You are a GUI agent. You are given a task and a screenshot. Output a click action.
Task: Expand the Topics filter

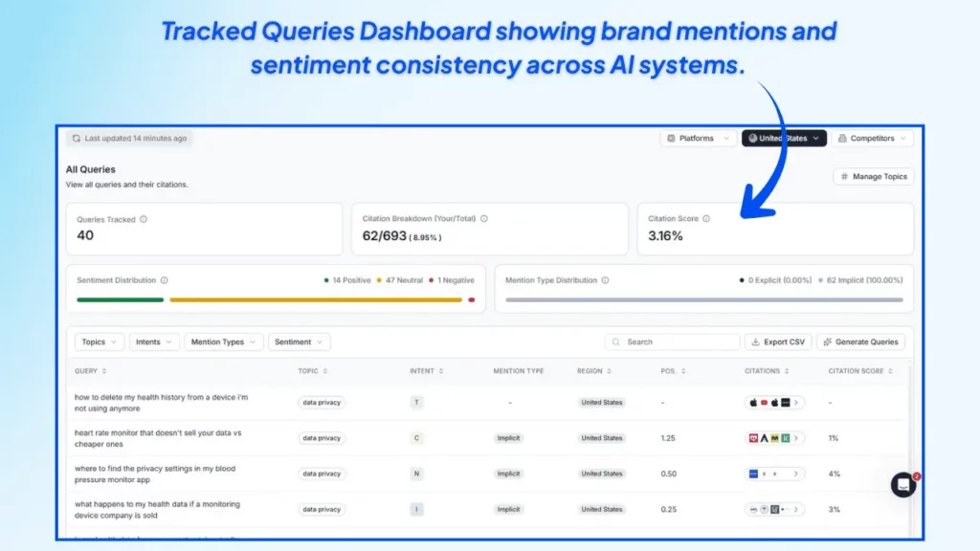pos(99,342)
